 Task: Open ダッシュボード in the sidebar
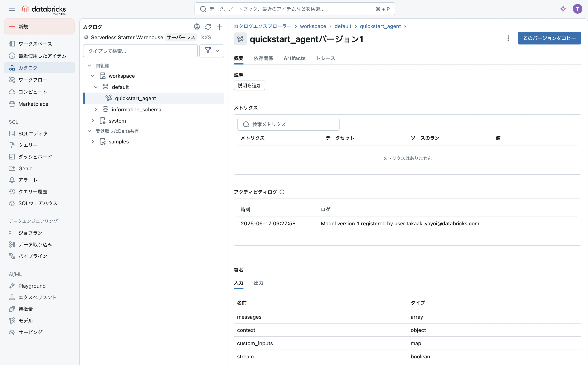(39, 157)
